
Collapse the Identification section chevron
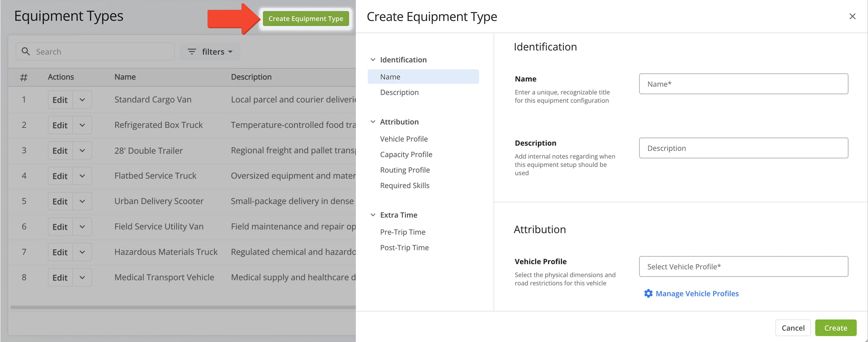tap(373, 60)
